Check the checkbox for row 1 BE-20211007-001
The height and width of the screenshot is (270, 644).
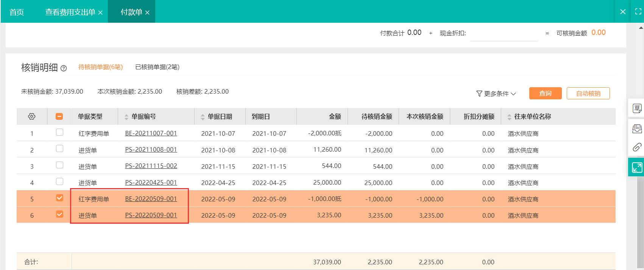point(59,132)
